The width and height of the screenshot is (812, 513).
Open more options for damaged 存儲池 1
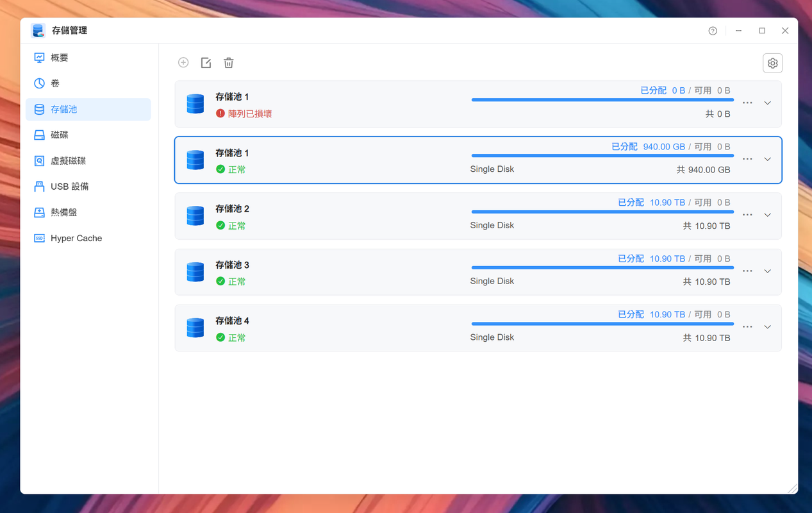[747, 103]
